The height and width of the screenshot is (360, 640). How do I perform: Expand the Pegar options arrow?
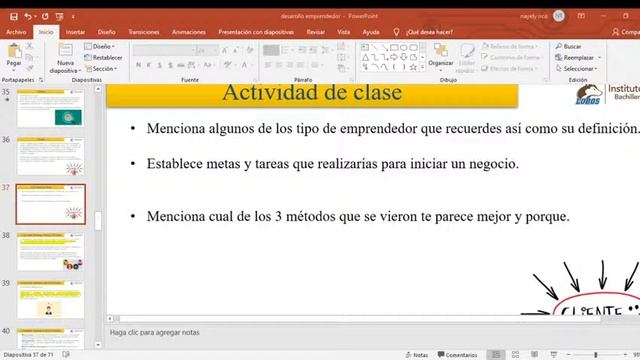tap(14, 69)
